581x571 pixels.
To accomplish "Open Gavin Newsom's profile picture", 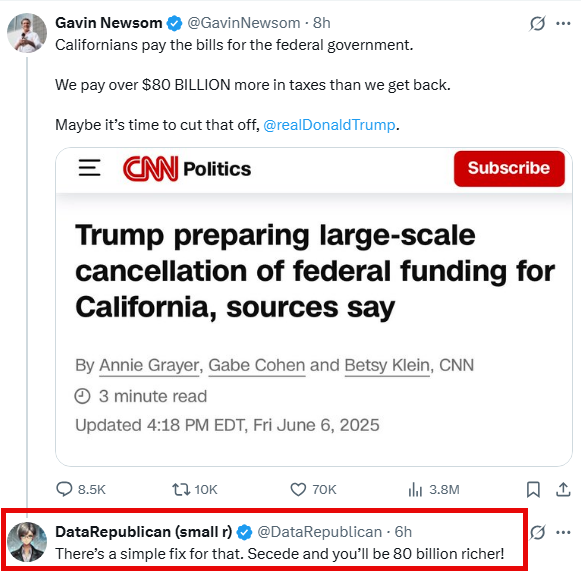I will click(x=27, y=33).
